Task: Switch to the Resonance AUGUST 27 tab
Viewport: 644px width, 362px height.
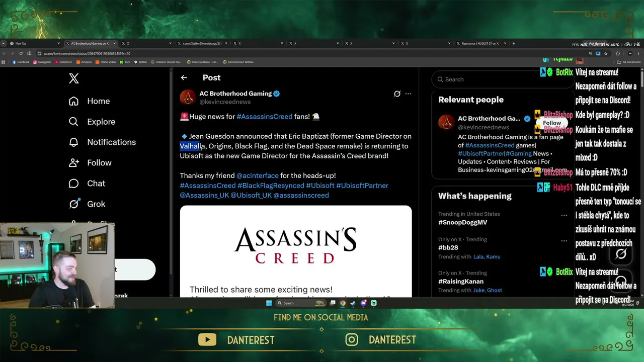Action: click(480, 44)
